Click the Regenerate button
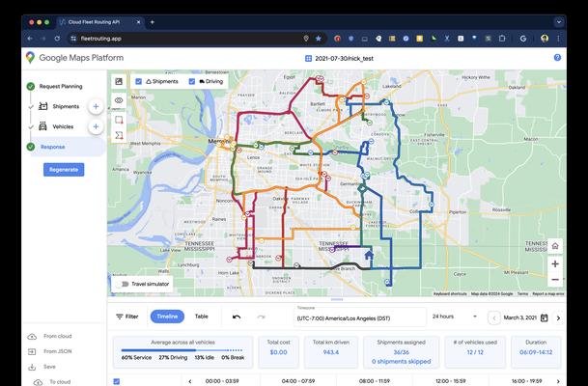 64,170
